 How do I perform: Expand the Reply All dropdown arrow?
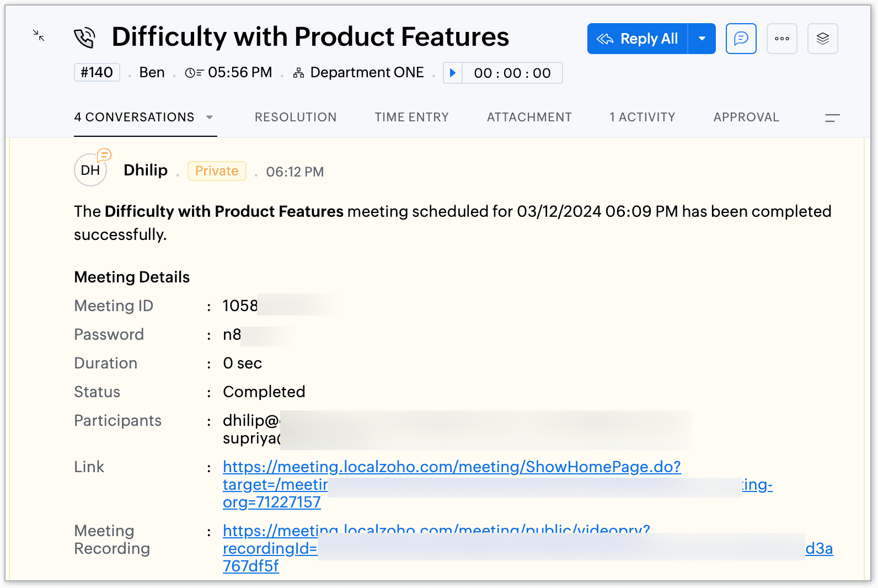702,39
